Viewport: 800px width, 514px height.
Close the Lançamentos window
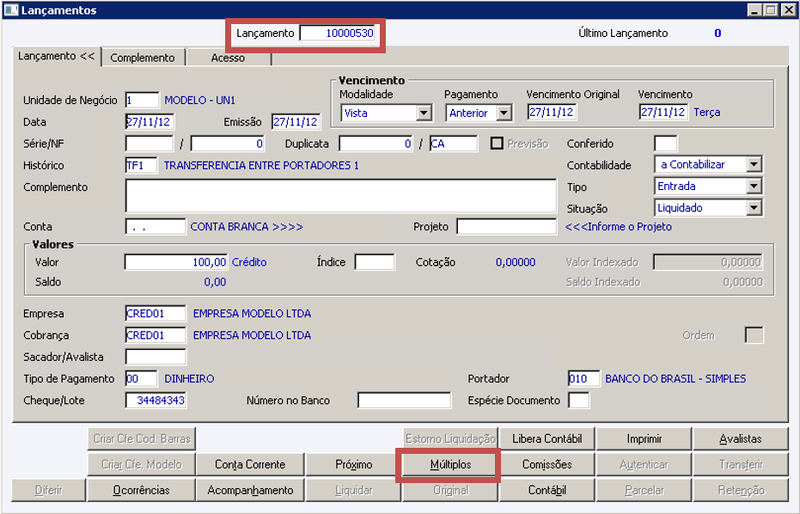coord(788,10)
